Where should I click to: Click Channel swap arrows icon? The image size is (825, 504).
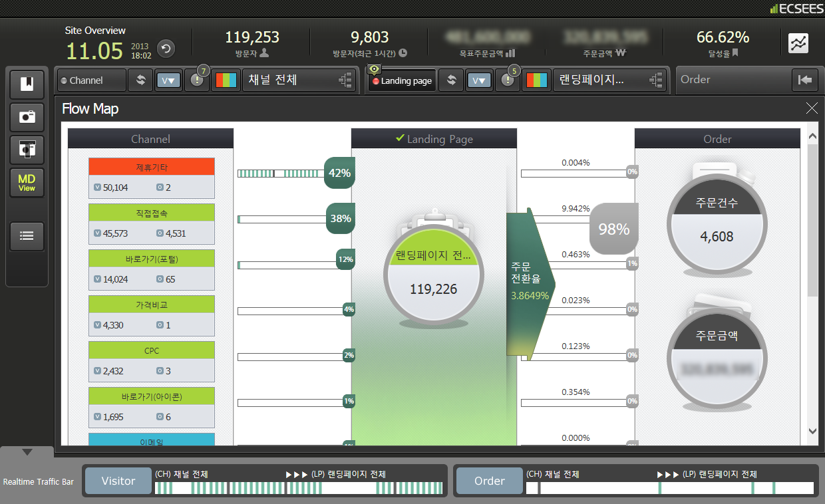[141, 80]
